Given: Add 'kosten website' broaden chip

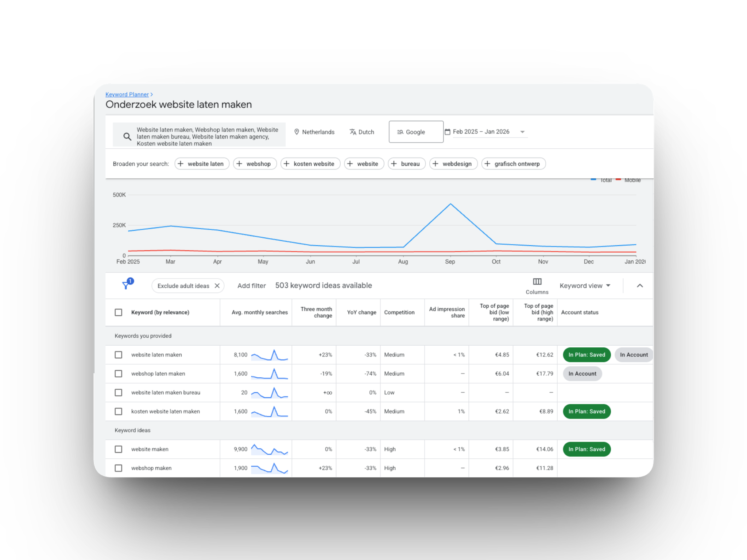Looking at the screenshot, I should 310,164.
